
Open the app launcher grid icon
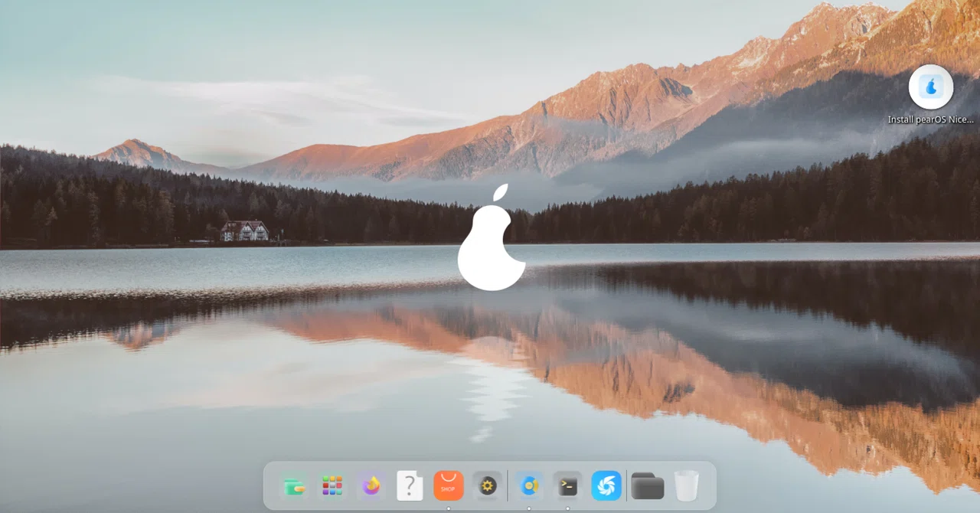pyautogui.click(x=332, y=485)
